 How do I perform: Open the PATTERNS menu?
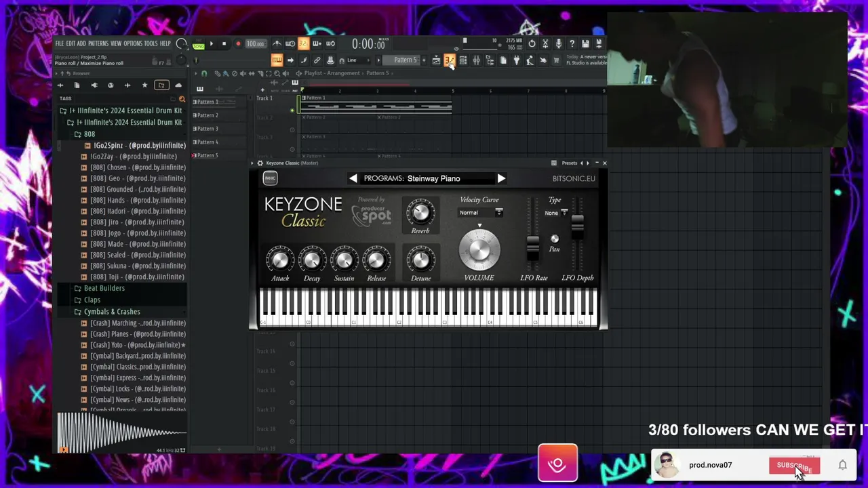98,43
